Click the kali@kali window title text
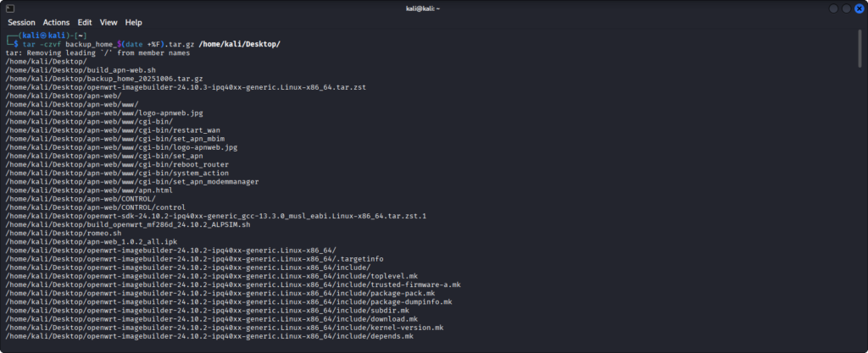This screenshot has height=353, width=868. 433,8
